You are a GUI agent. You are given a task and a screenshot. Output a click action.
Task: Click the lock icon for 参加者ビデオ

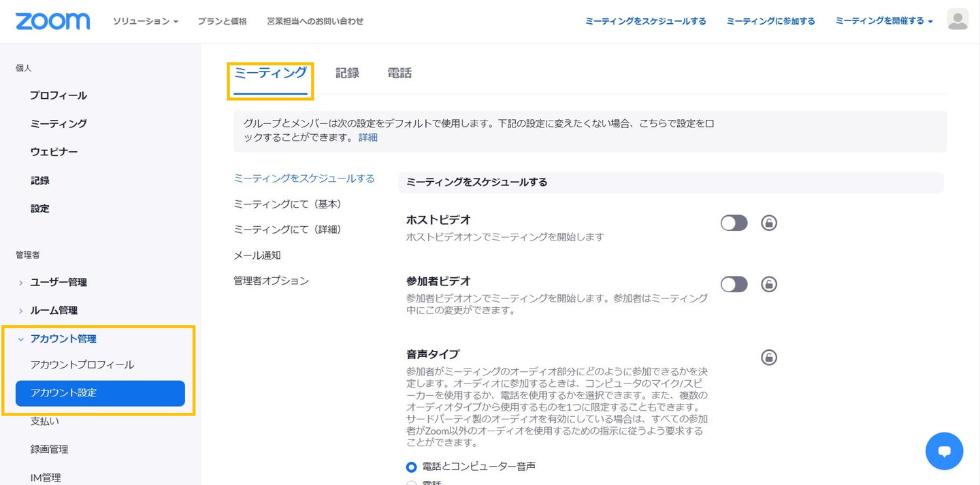point(769,284)
